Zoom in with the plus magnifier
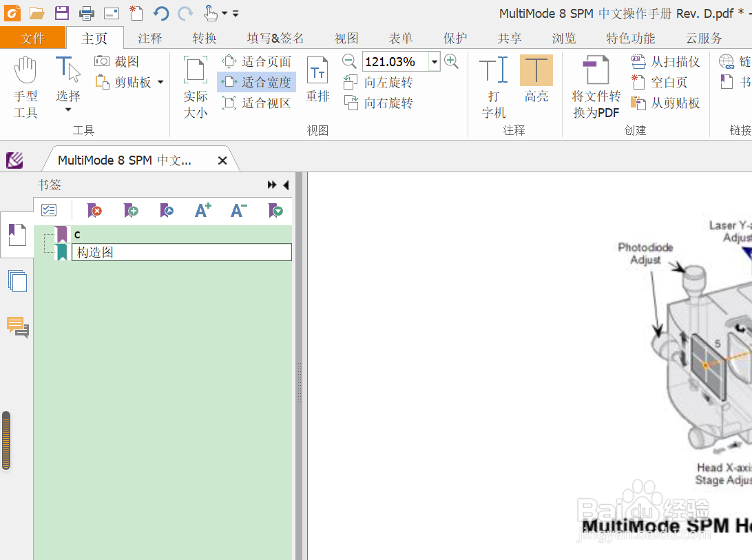The height and width of the screenshot is (560, 752). point(451,61)
